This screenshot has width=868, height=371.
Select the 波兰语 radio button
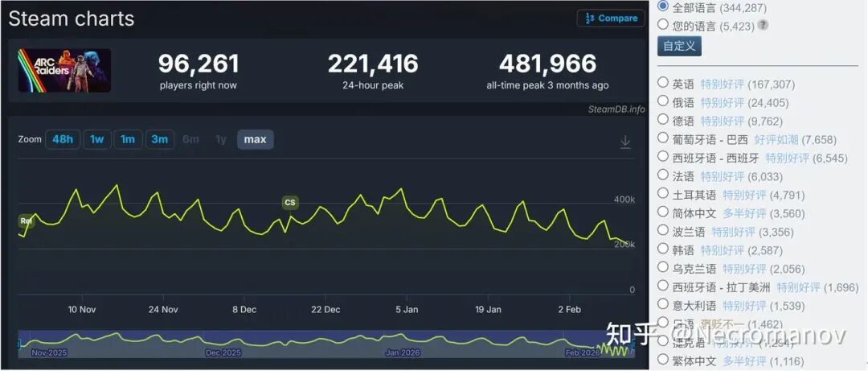(x=662, y=229)
